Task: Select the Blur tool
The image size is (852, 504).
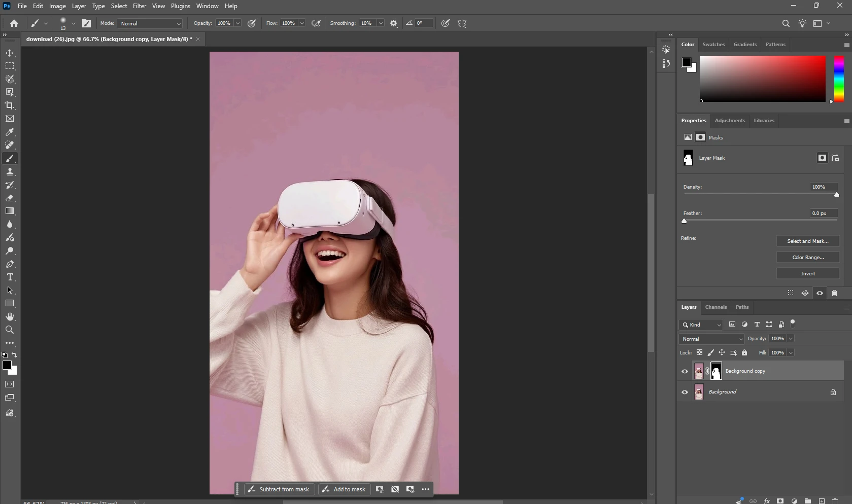Action: point(10,224)
